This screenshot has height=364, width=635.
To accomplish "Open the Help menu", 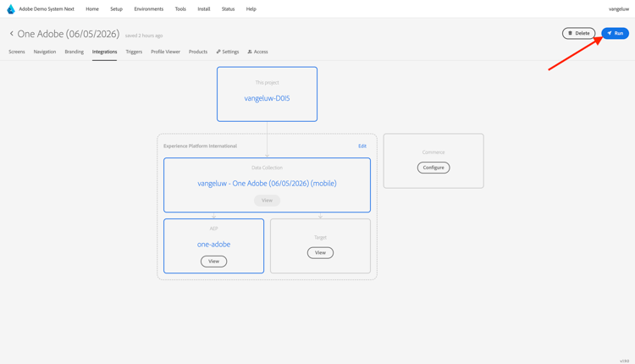I will (x=251, y=9).
